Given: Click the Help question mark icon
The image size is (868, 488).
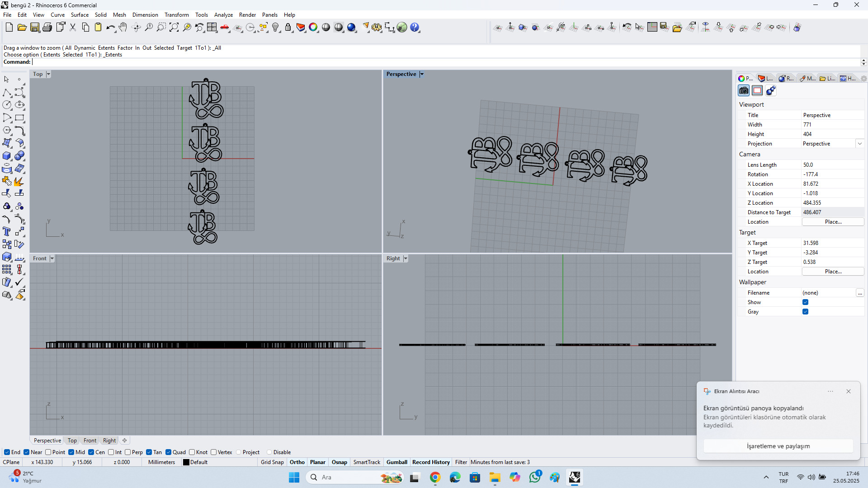Looking at the screenshot, I should pyautogui.click(x=415, y=28).
